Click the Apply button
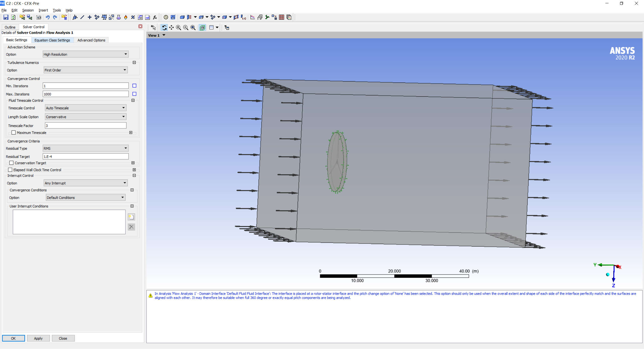The width and height of the screenshot is (644, 349). click(38, 338)
